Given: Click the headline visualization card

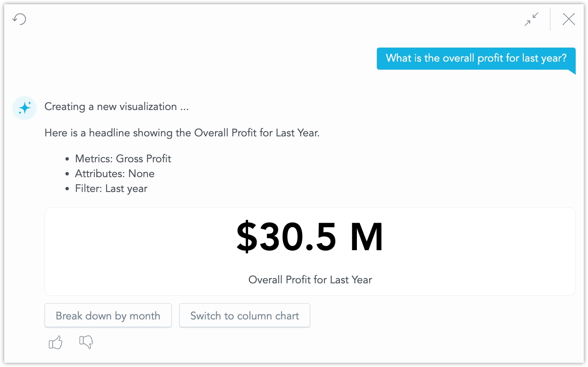Looking at the screenshot, I should tap(310, 251).
